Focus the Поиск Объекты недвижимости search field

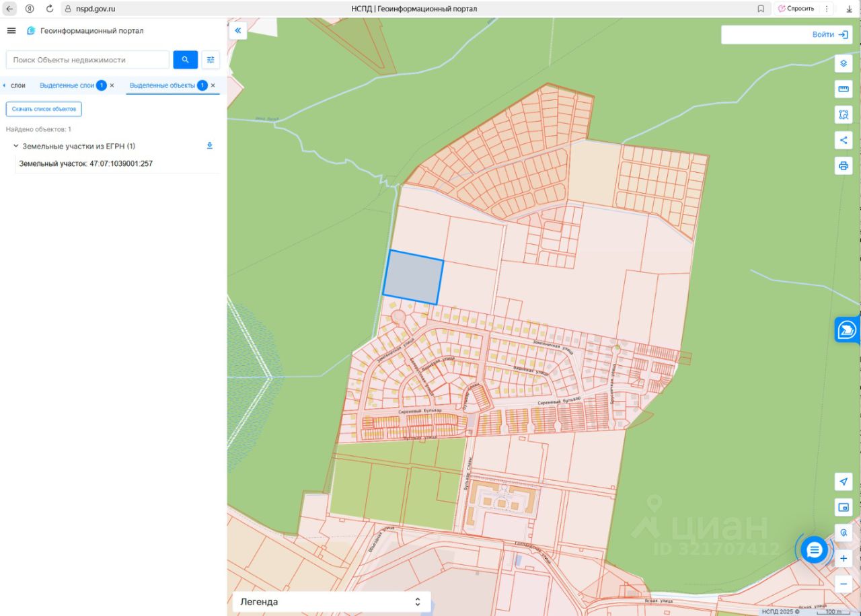[87, 60]
